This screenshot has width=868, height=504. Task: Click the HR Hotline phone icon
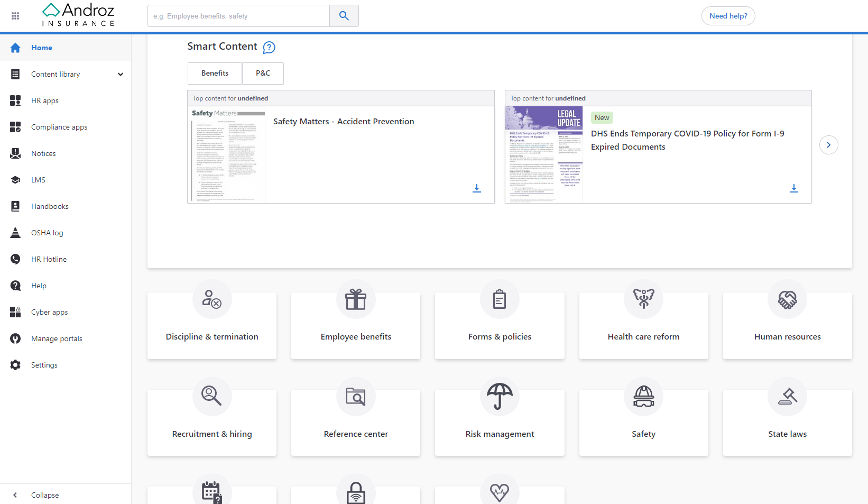click(x=15, y=259)
